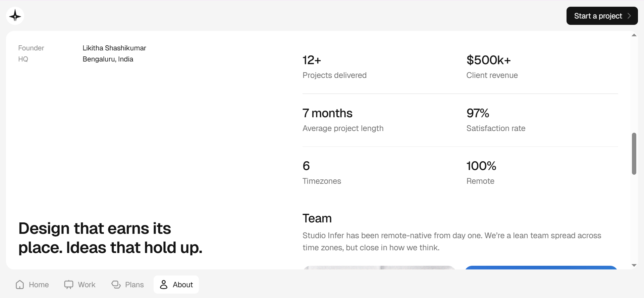Click the founder name Likitha Shashikumar
Viewport: 644px width, 298px height.
click(x=114, y=48)
